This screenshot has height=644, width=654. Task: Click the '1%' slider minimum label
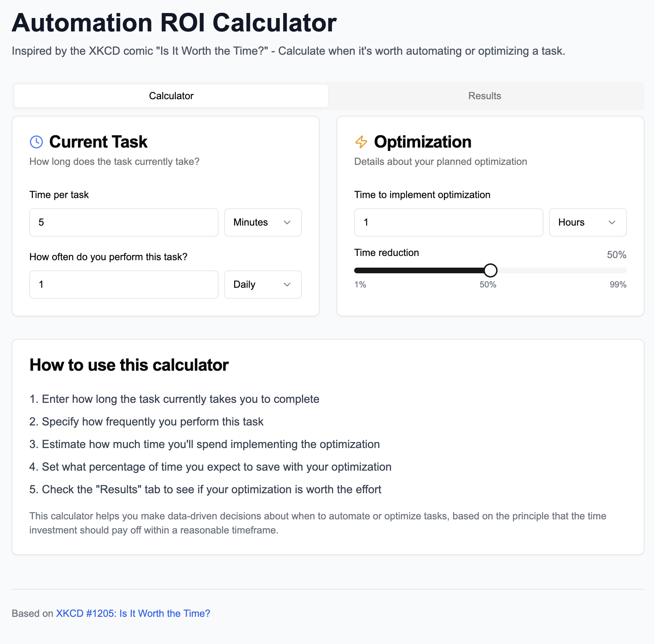click(360, 285)
